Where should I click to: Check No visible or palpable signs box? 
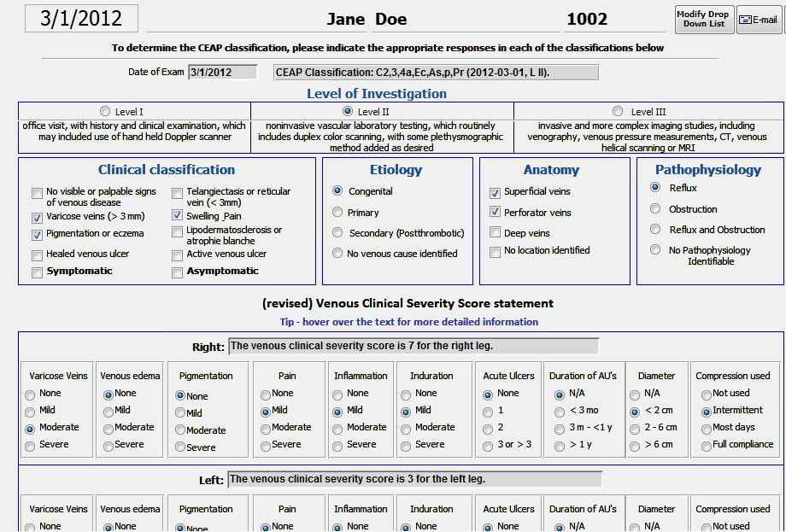click(x=37, y=193)
